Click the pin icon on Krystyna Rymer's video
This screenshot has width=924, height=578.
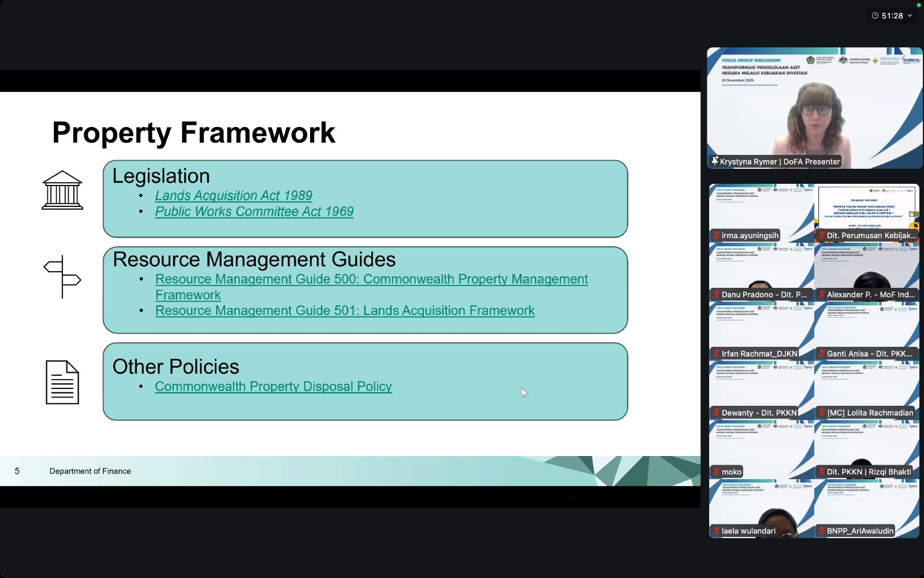pos(715,161)
